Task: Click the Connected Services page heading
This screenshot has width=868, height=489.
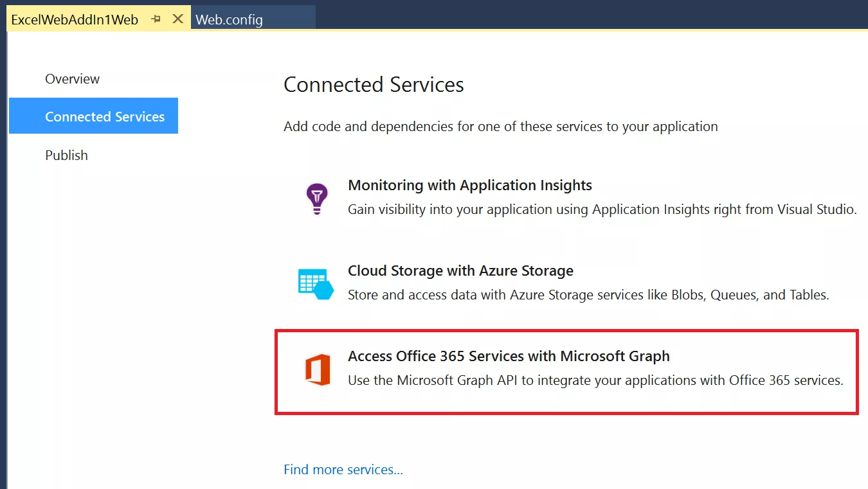Action: click(374, 85)
